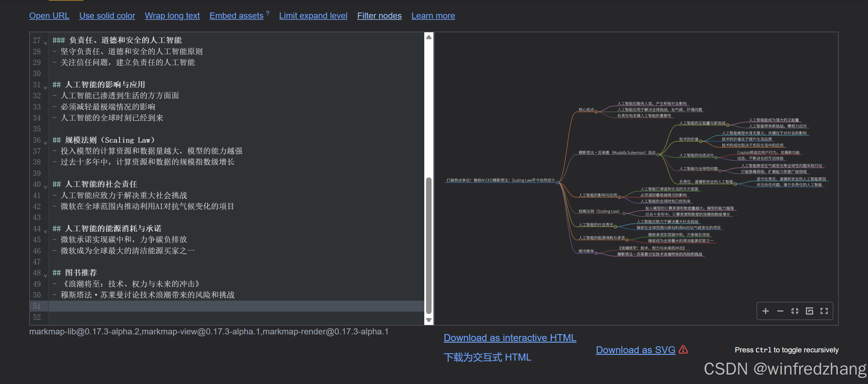The image size is (868, 384).
Task: Click the 下载为交互式 HTML text
Action: (x=487, y=357)
